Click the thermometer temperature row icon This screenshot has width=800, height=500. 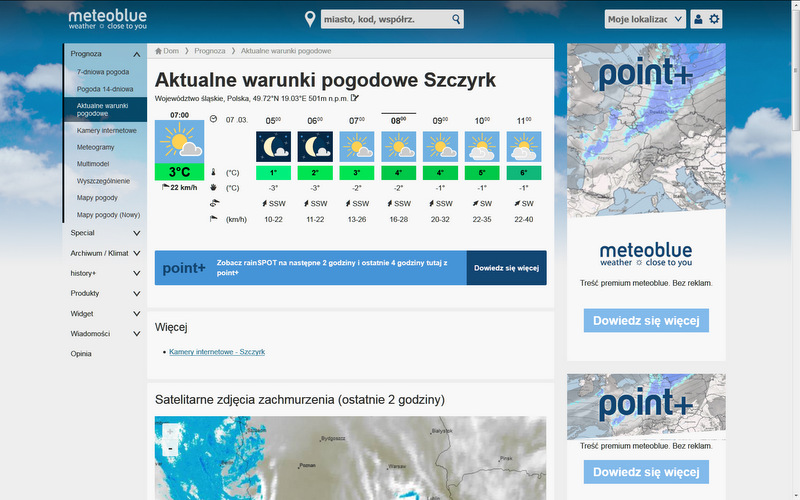213,172
